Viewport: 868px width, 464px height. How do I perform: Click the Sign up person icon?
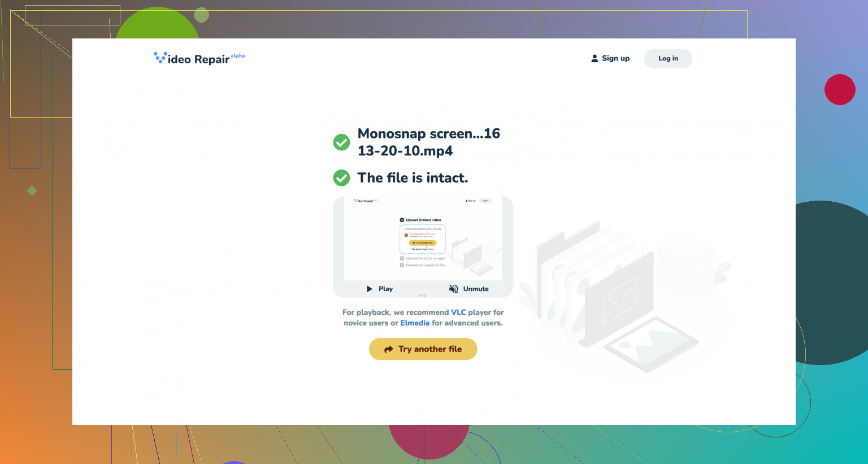click(x=594, y=58)
